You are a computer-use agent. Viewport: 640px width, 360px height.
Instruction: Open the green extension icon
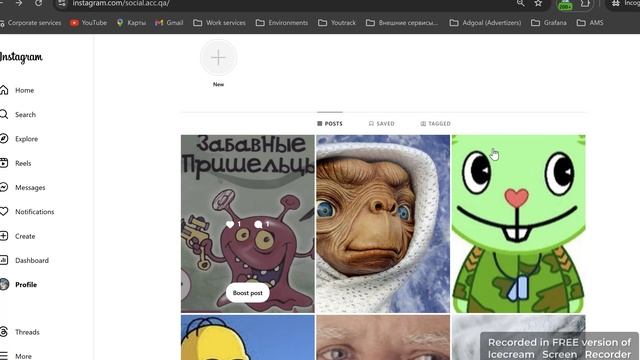565,4
